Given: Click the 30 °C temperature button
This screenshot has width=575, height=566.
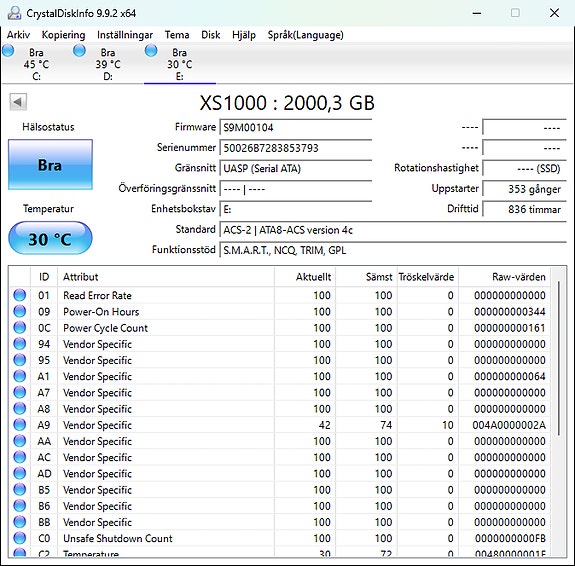Looking at the screenshot, I should [50, 238].
